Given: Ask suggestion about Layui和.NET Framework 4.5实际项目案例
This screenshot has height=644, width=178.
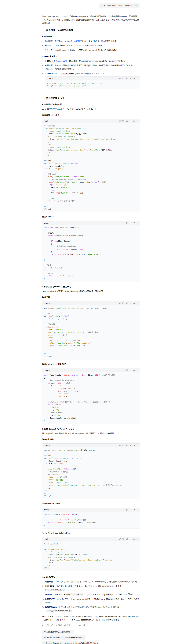Looking at the screenshot, I should coord(70,643).
